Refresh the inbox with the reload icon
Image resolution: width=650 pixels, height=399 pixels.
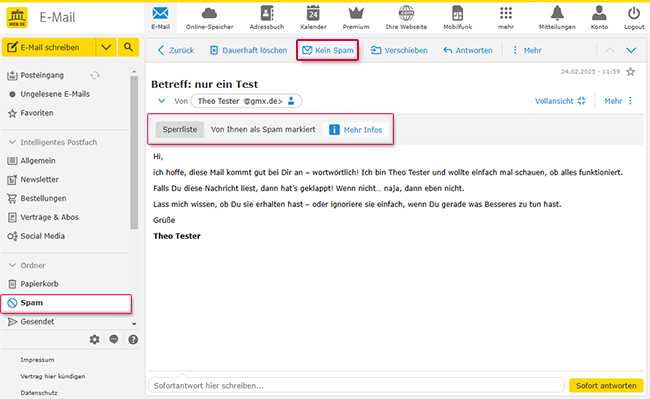(x=95, y=75)
